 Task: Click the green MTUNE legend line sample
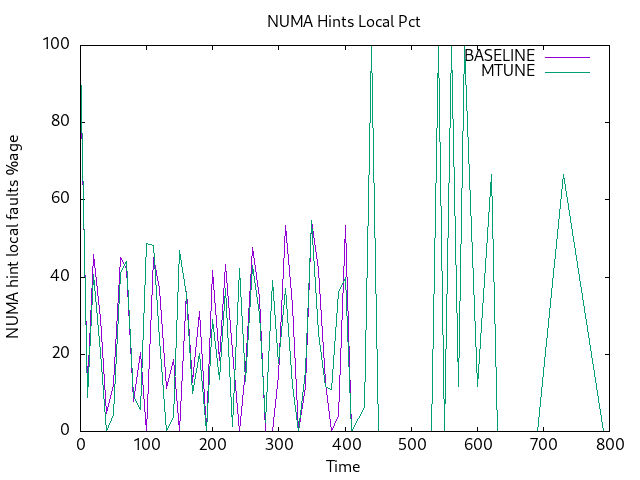566,71
